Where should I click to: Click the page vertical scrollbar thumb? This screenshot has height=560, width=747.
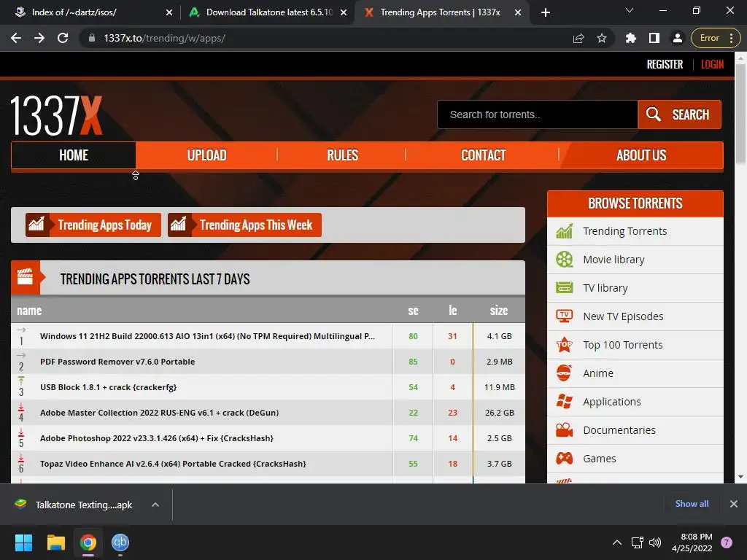click(x=740, y=114)
